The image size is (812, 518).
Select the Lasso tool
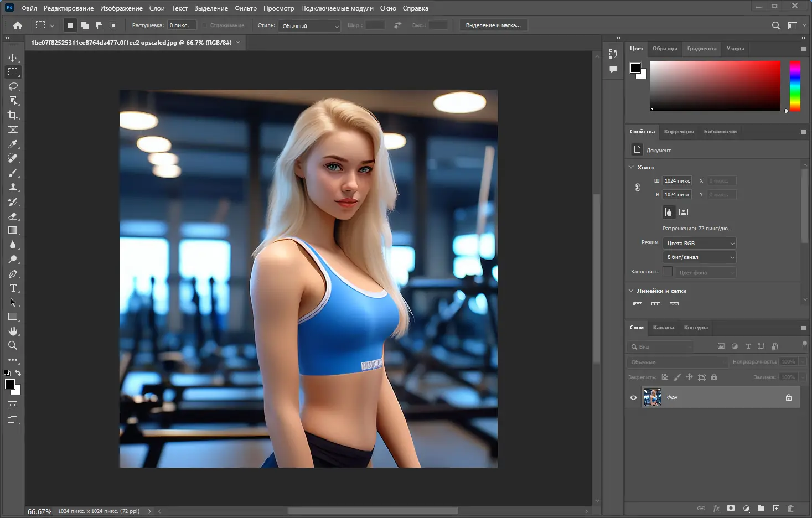point(13,86)
